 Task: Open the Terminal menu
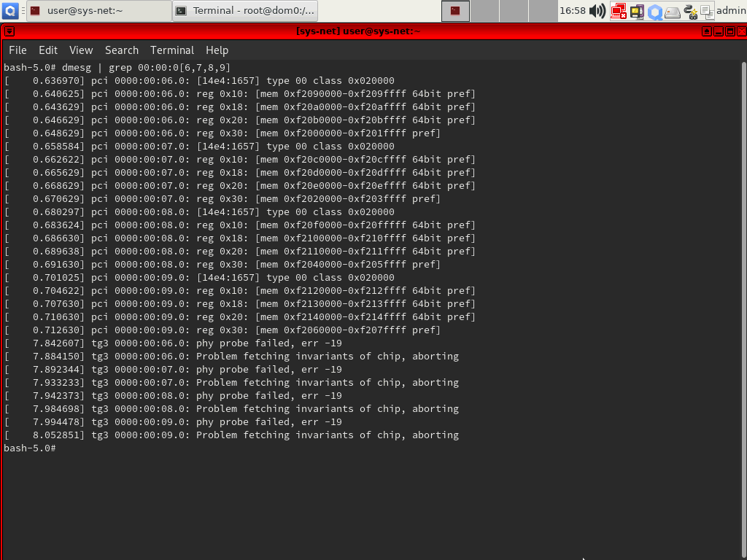(x=172, y=50)
